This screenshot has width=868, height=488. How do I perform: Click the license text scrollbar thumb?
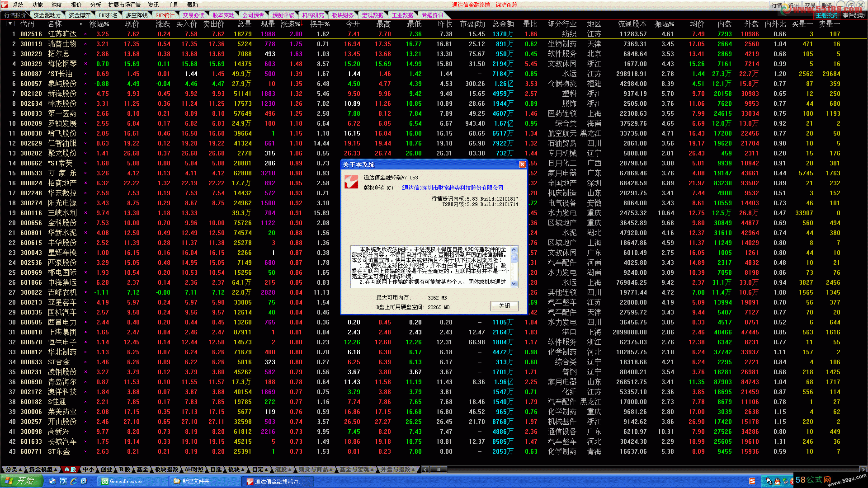[514, 258]
